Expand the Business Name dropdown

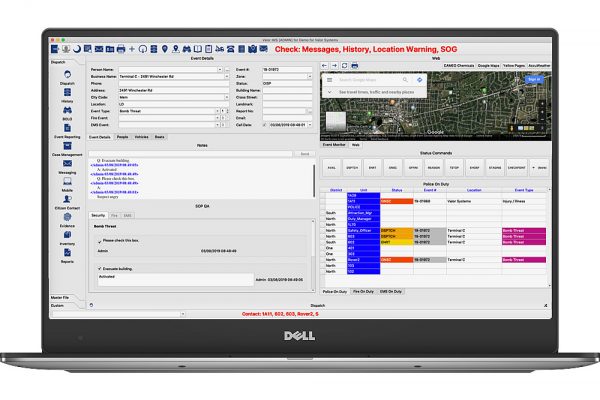(225, 75)
